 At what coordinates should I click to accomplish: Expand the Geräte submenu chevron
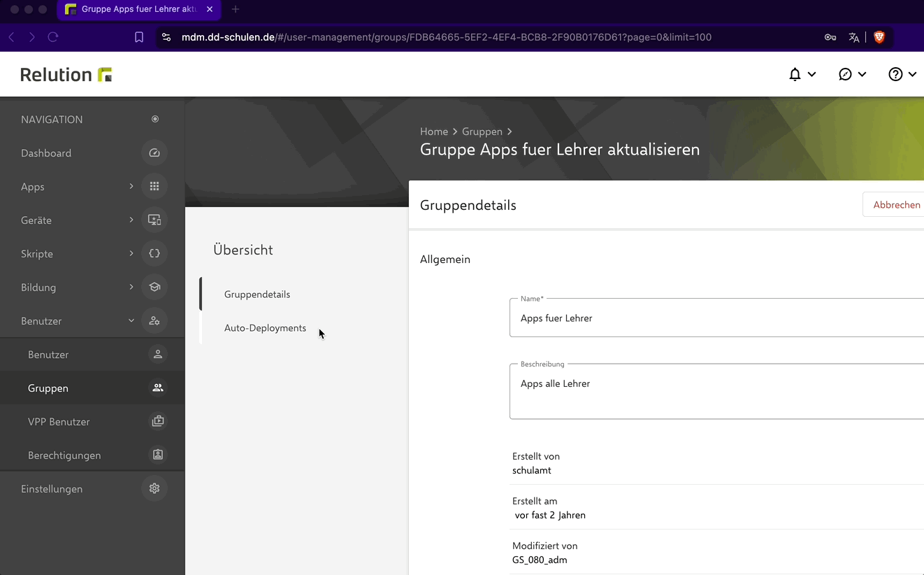coord(131,220)
